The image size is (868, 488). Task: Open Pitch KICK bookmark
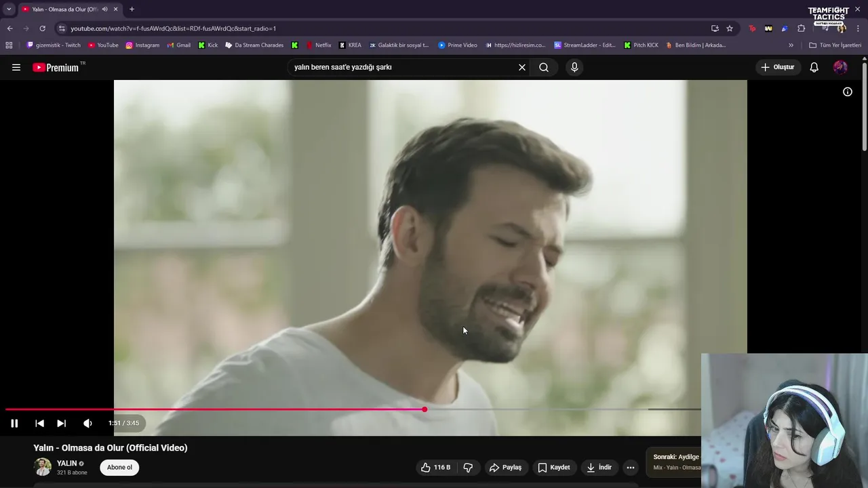[641, 45]
